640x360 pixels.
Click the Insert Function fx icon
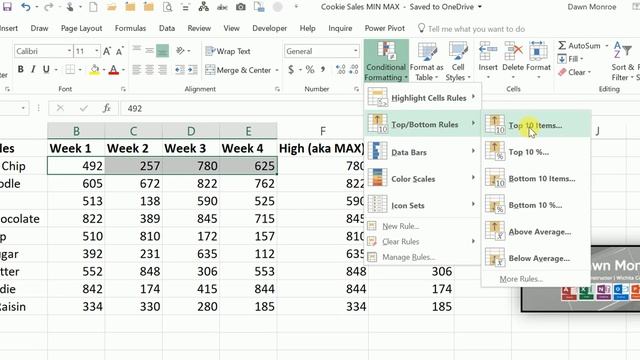[x=107, y=108]
